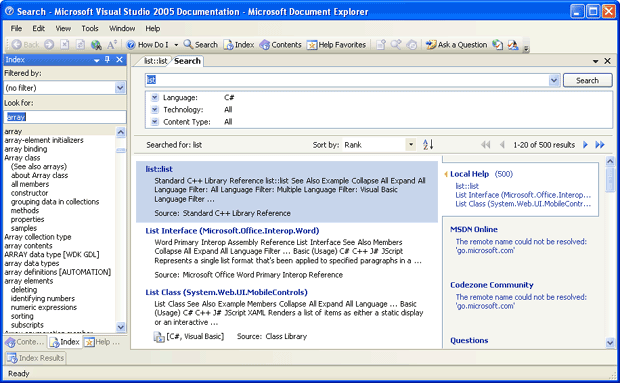Select 'array binding' in index list
The height and width of the screenshot is (383, 620).
[x=26, y=149]
